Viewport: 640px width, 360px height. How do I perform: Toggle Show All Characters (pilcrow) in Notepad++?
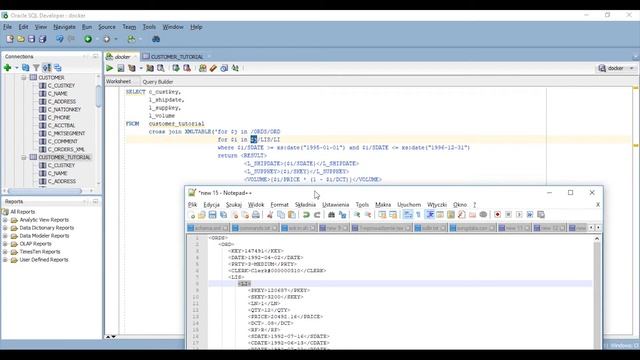418,215
